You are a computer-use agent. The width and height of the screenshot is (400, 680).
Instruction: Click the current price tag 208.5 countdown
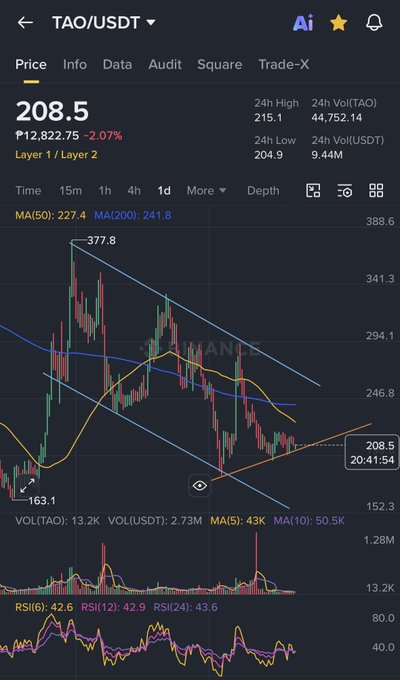pos(373,452)
